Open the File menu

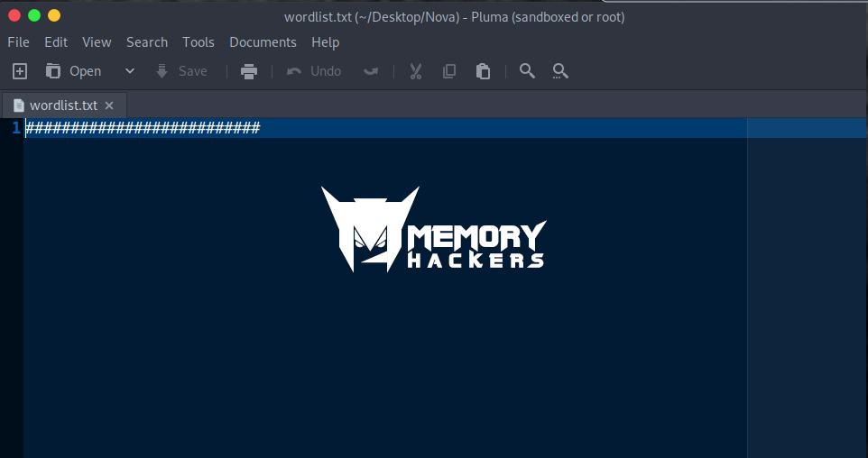[18, 42]
